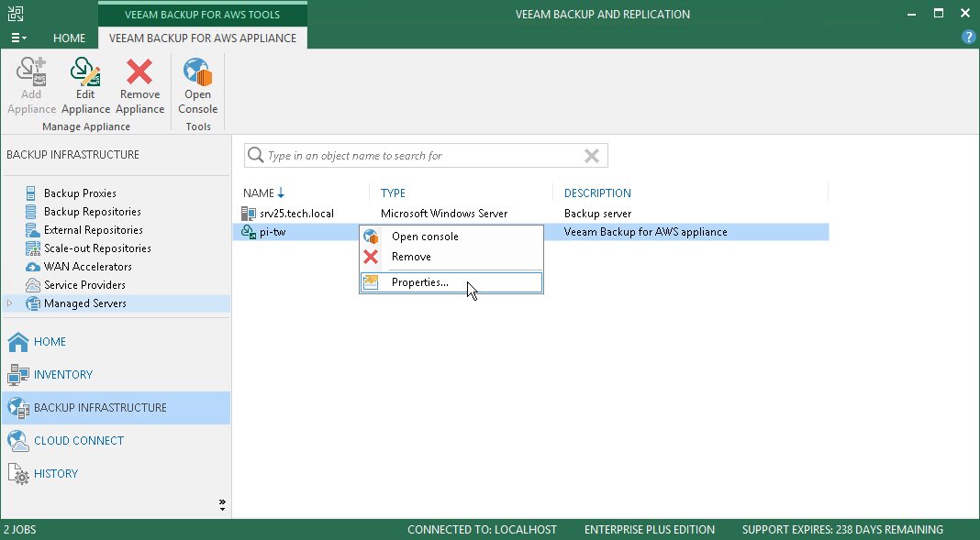Clear the search box with the X

[x=591, y=156]
